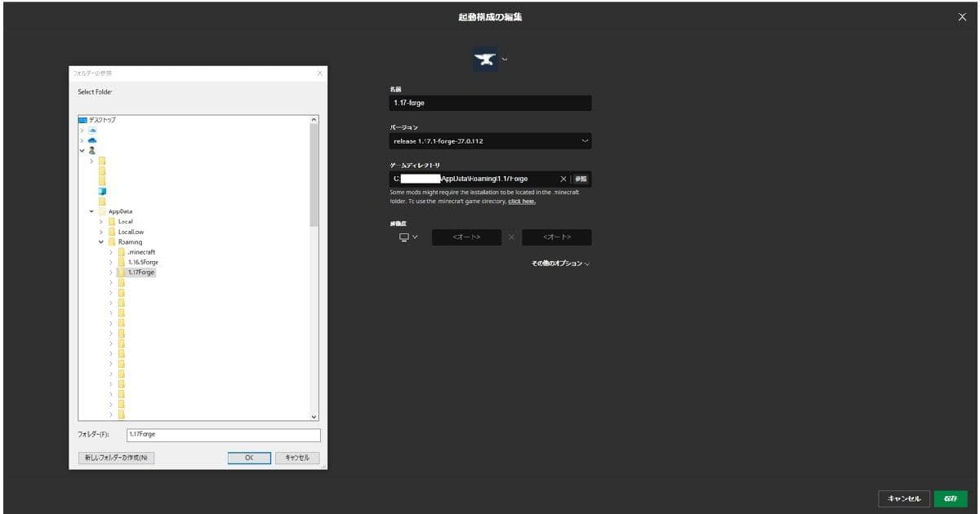Open the profile icon chooser chevron
This screenshot has width=980, height=514.
[x=504, y=59]
